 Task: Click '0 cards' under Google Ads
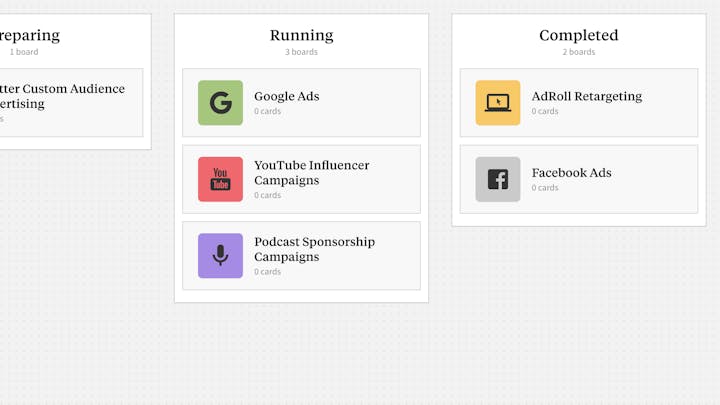[267, 111]
